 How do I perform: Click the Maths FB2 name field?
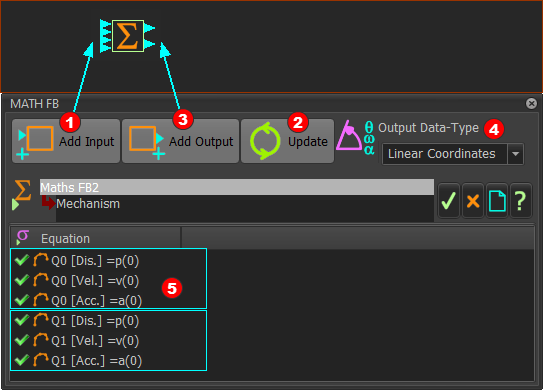coord(237,187)
